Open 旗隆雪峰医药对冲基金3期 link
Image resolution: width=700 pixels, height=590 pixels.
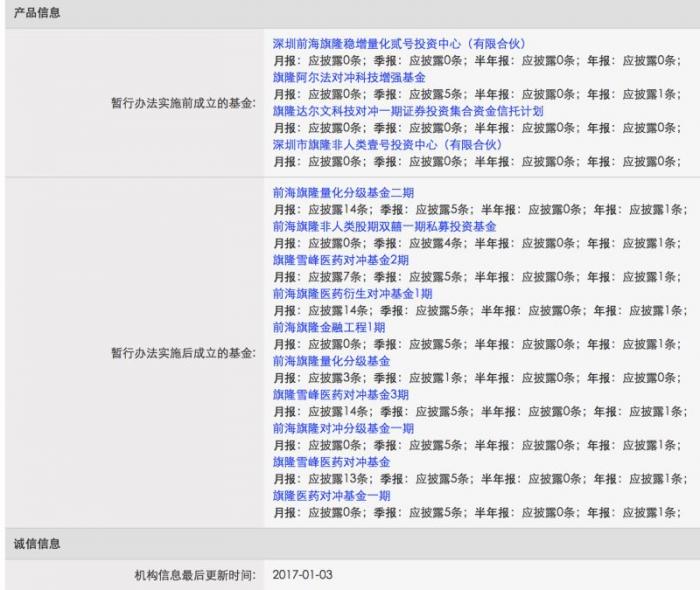(x=340, y=395)
